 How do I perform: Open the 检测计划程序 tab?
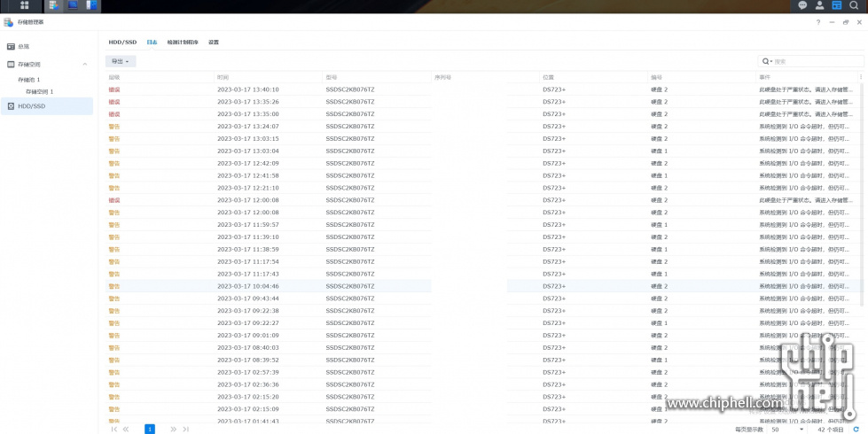pyautogui.click(x=183, y=42)
